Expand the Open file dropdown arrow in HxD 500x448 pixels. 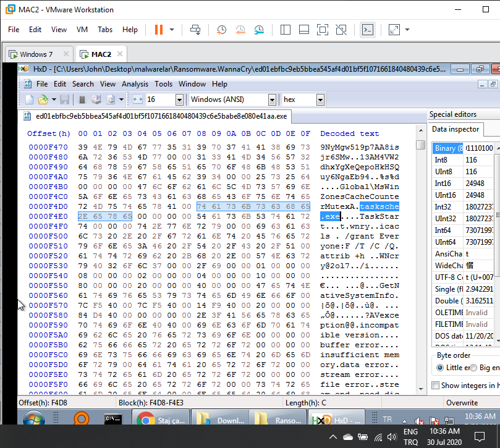(x=54, y=100)
